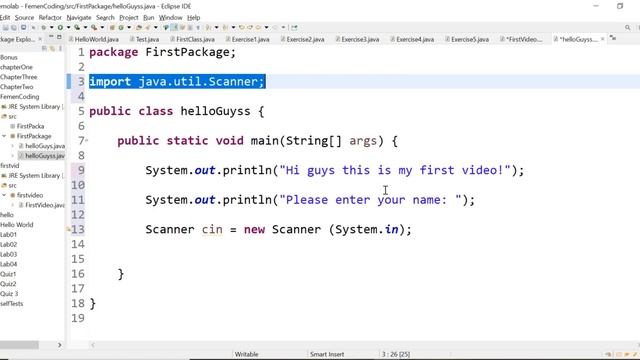
Task: Maximize the Package Explorer view
Action: point(59,37)
